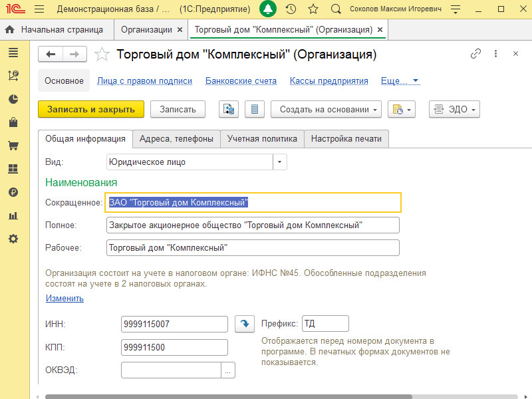
Task: Expand the Вид type dropdown
Action: coord(280,162)
